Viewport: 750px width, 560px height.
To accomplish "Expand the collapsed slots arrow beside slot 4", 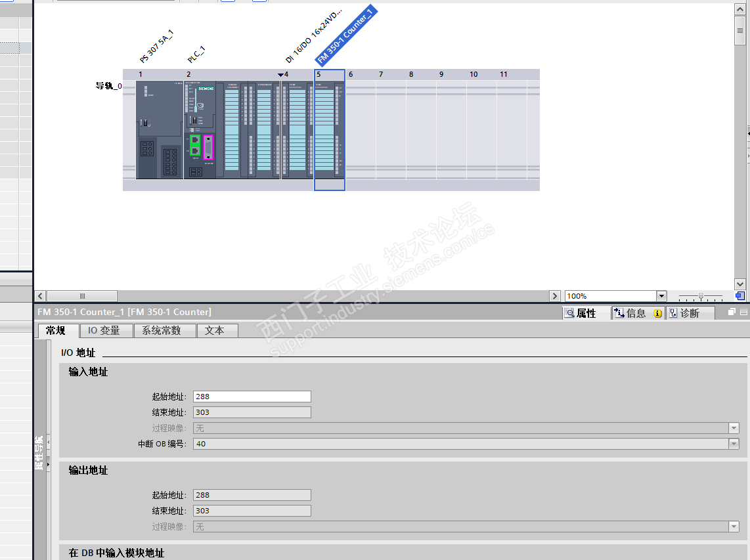I will [280, 75].
